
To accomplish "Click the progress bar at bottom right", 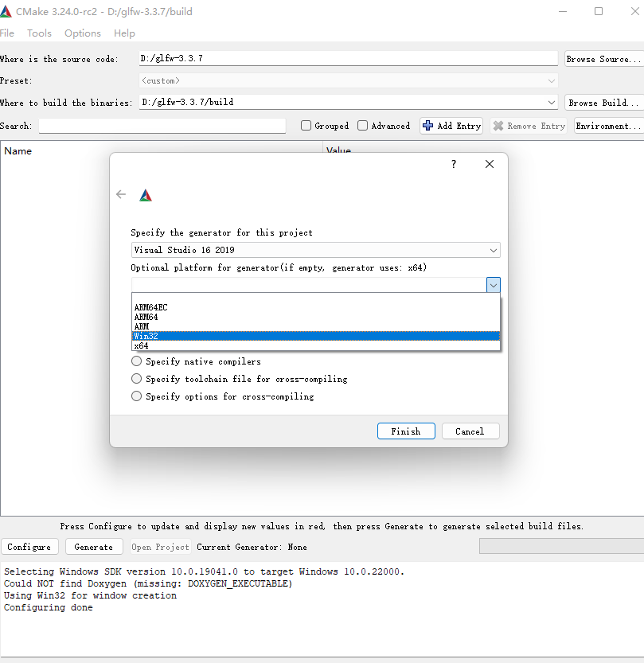I will coord(561,546).
